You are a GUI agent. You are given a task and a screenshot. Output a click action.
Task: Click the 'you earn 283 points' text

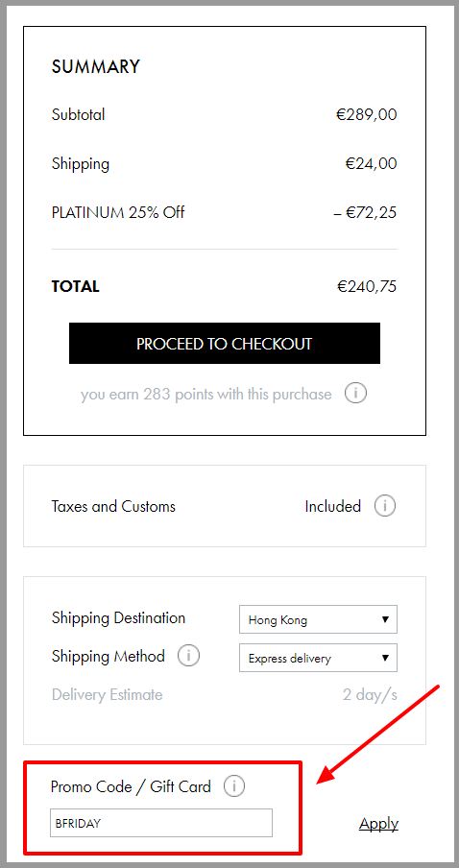pyautogui.click(x=205, y=394)
